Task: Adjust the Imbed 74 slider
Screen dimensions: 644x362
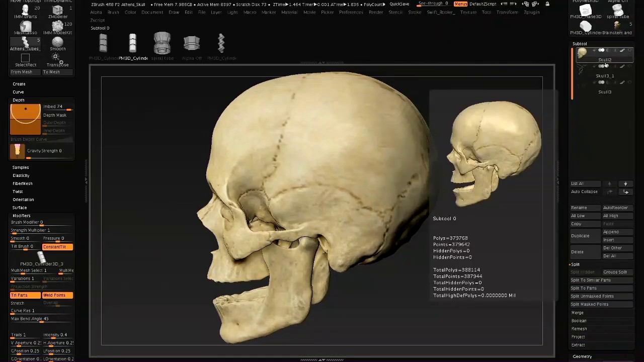Action: tap(57, 107)
